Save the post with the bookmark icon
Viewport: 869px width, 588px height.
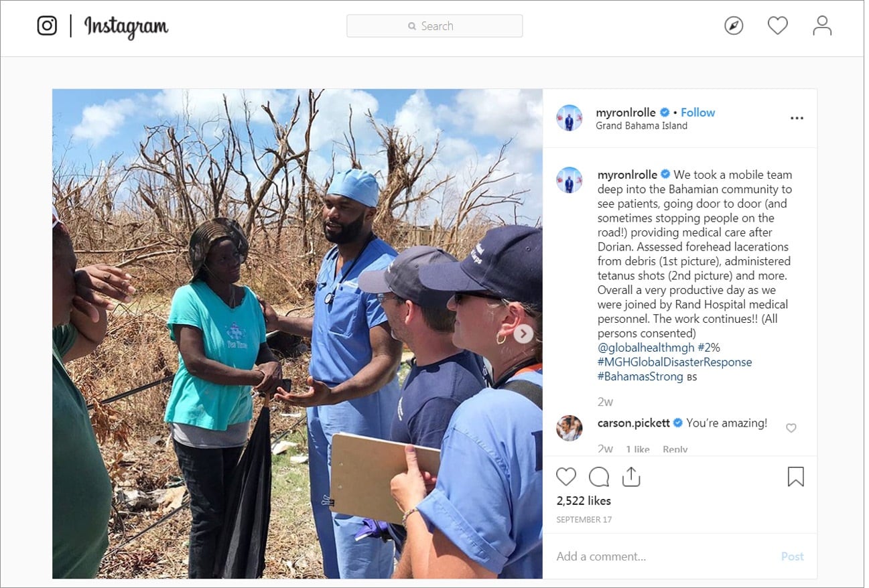795,476
